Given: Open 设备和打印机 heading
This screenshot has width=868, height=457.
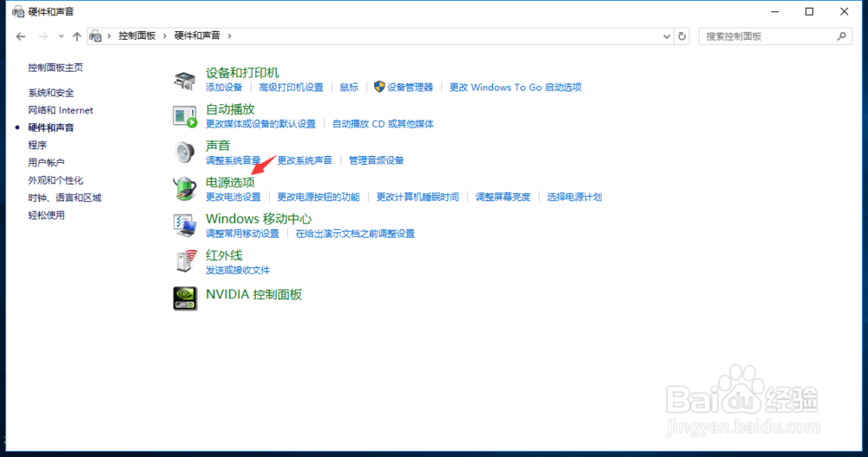Looking at the screenshot, I should click(242, 73).
